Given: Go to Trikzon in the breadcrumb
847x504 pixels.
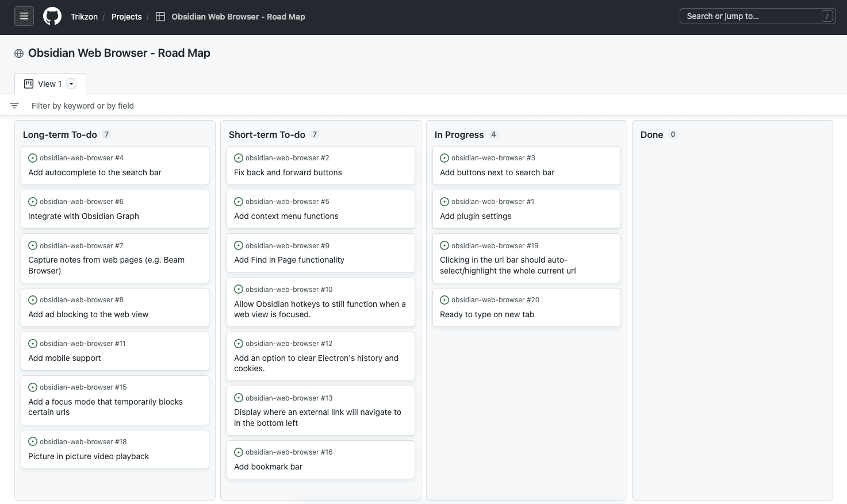Looking at the screenshot, I should [84, 17].
